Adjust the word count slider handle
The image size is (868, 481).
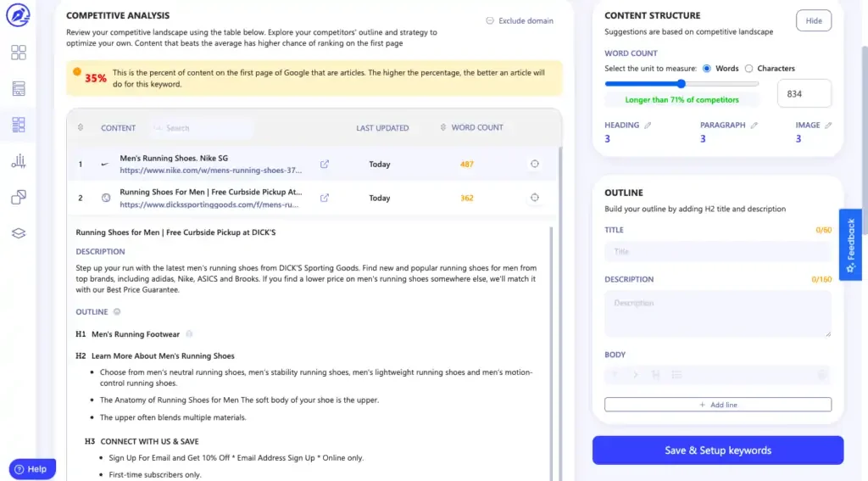682,84
